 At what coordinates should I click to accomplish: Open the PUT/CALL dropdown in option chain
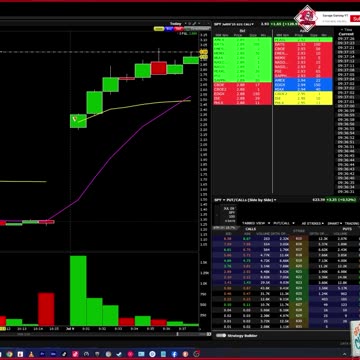pyautogui.click(x=284, y=223)
